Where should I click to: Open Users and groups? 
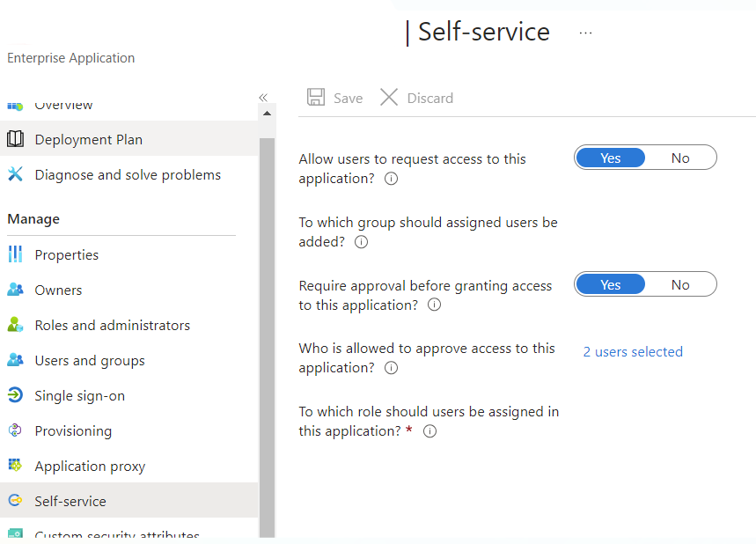point(128,360)
